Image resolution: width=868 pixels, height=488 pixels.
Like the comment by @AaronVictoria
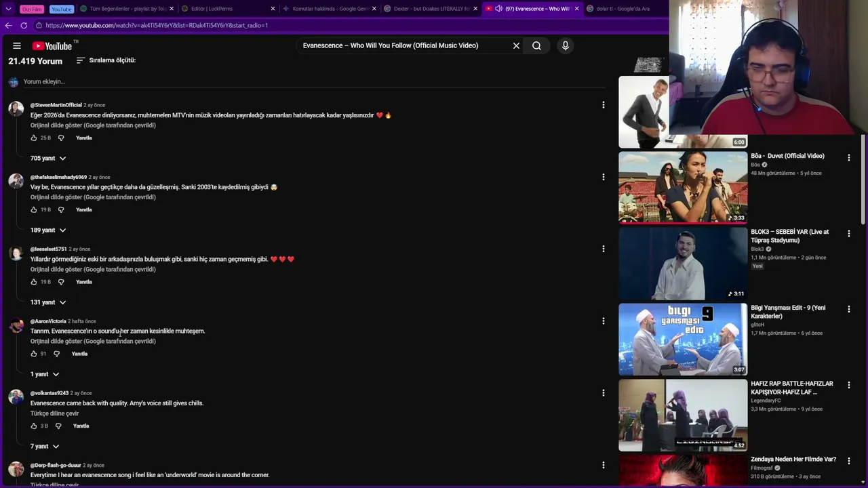tap(34, 354)
